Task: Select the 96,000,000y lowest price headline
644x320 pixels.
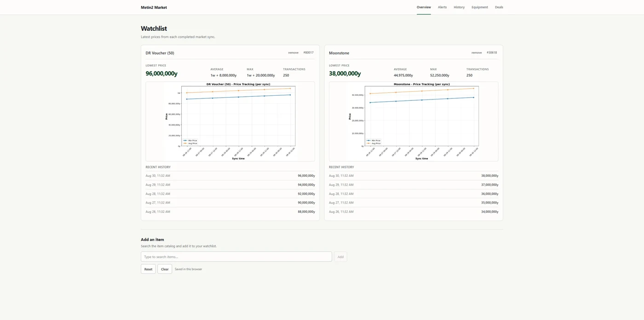Action: (161, 73)
